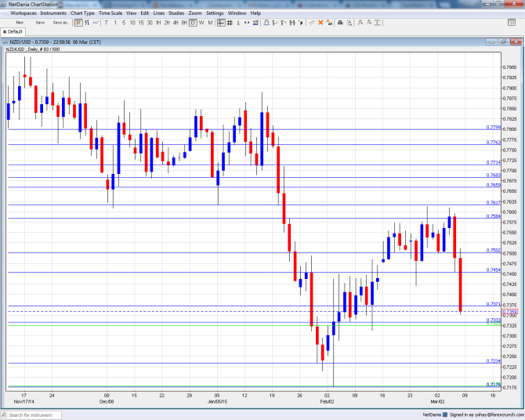Click the 0.7502 horizontal line label
Image resolution: width=525 pixels, height=420 pixels.
(494, 251)
